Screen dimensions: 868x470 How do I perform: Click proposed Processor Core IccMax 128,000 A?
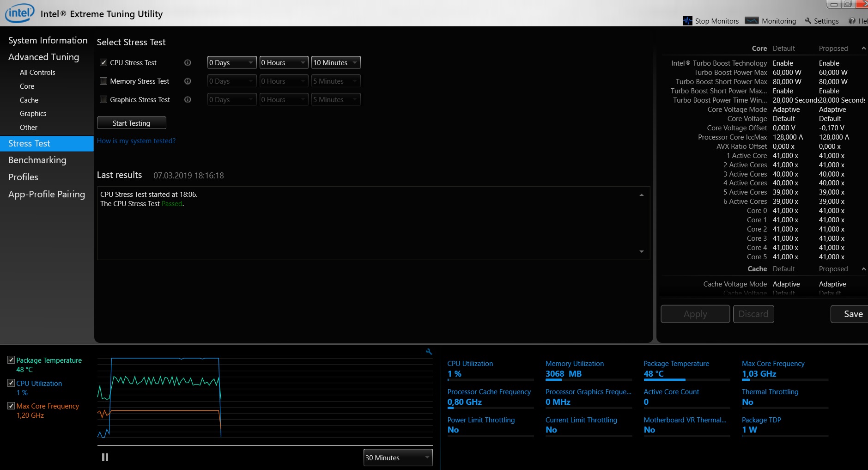pyautogui.click(x=834, y=137)
